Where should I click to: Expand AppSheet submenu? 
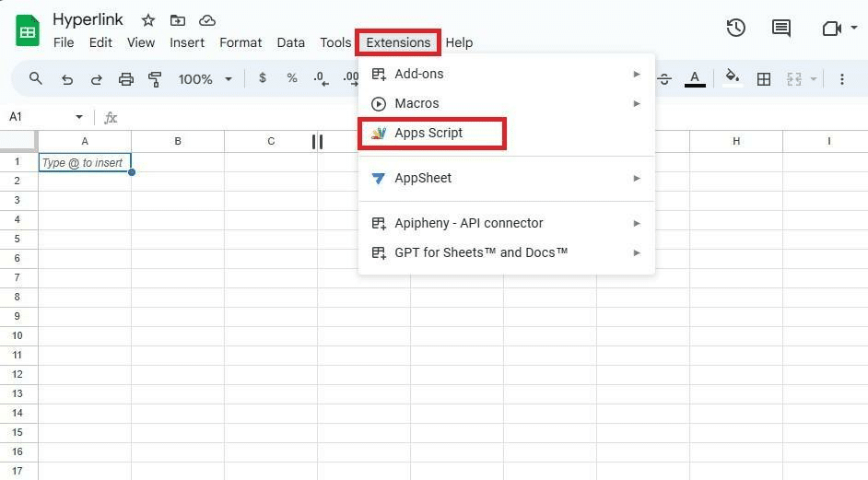[x=507, y=178]
